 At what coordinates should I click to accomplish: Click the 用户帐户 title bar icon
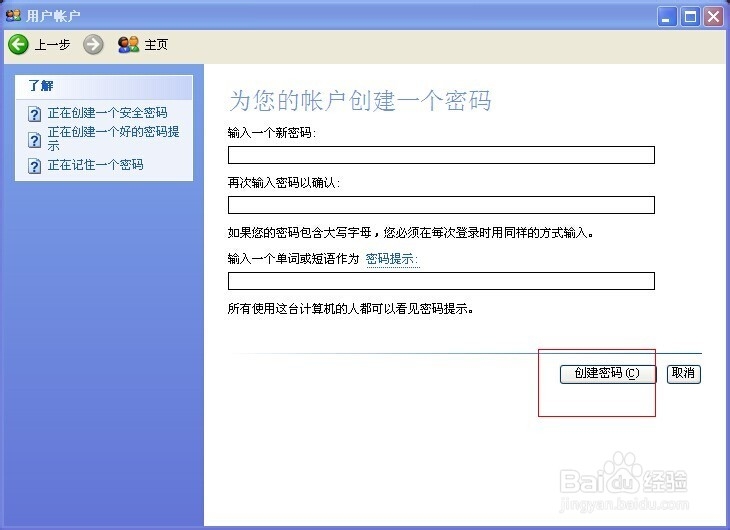click(x=13, y=16)
